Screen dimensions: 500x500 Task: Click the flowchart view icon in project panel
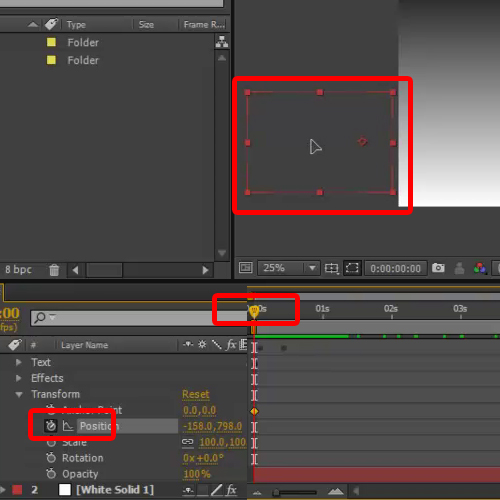point(222,42)
